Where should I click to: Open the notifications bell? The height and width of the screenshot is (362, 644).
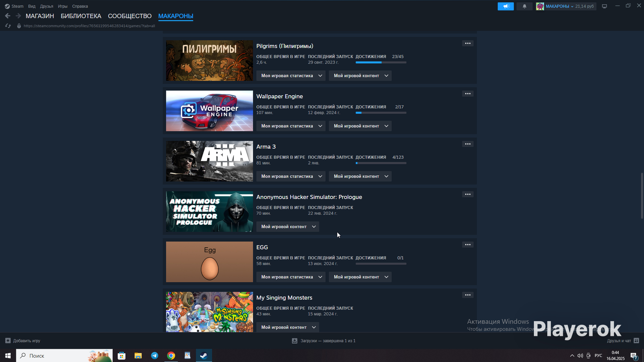click(524, 6)
